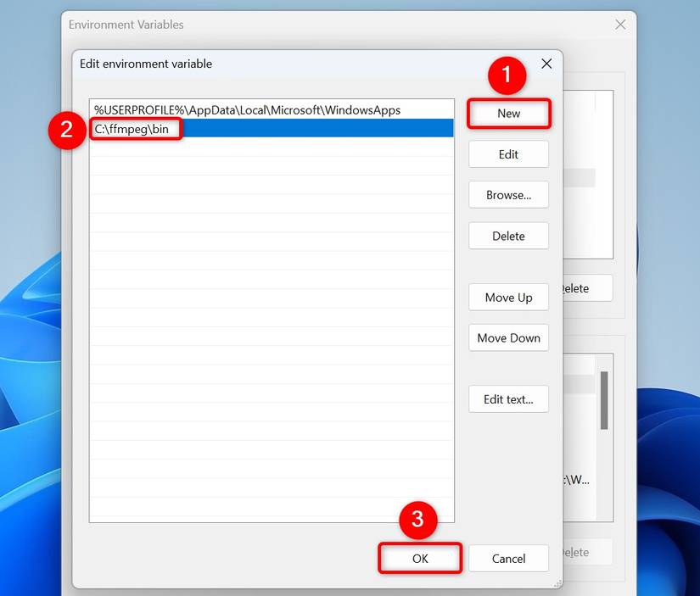700x596 pixels.
Task: Select the C:\ffmpeg\bin path entry
Action: [255, 128]
